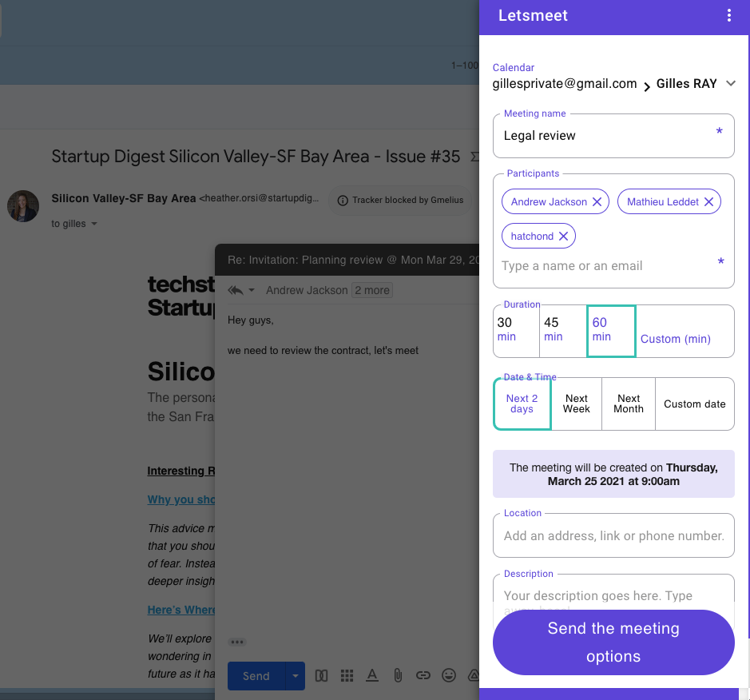Open the grid apps icon in compose toolbar
The image size is (750, 700).
347,676
